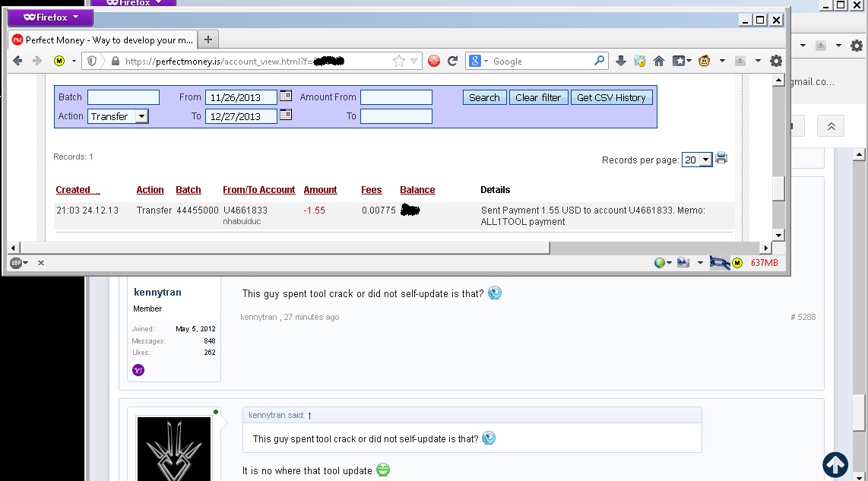This screenshot has width=868, height=481.
Task: Close the add-on bar with the X
Action: click(x=41, y=263)
